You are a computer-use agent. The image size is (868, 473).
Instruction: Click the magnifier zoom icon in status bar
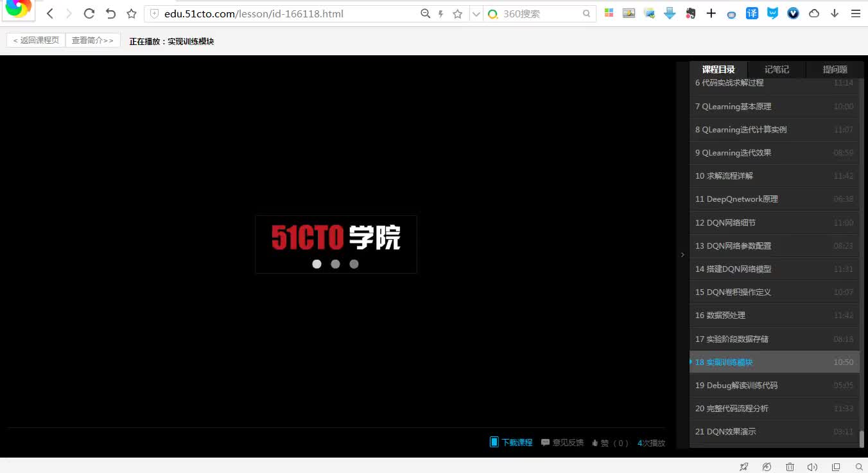(859, 467)
